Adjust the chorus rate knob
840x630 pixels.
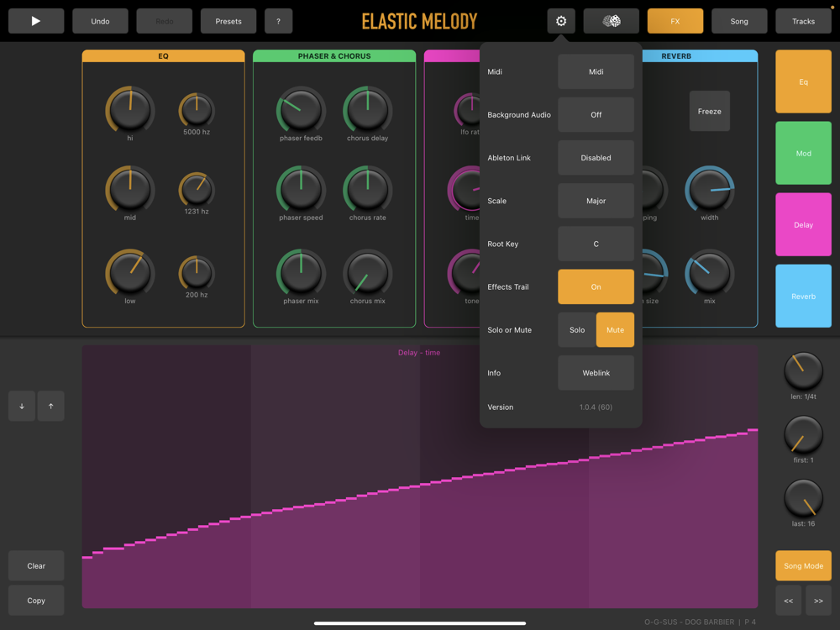(x=368, y=189)
